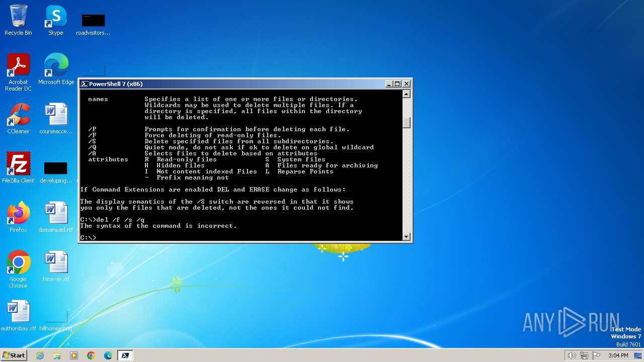
Task: Select the Skype desktop shortcut
Action: (56, 20)
